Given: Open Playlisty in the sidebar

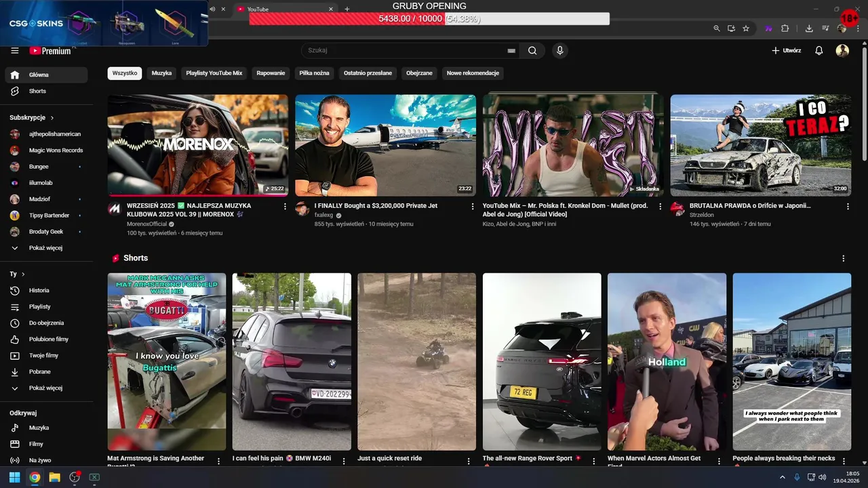Looking at the screenshot, I should coord(46,307).
